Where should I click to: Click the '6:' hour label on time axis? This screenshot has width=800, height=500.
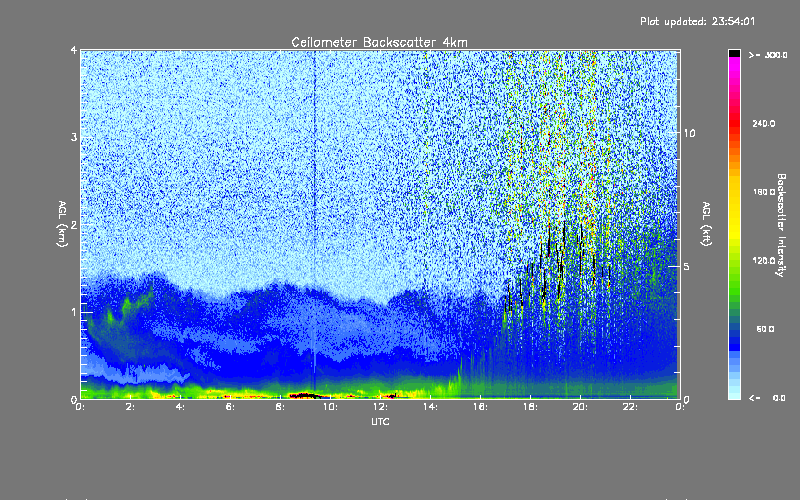(230, 407)
